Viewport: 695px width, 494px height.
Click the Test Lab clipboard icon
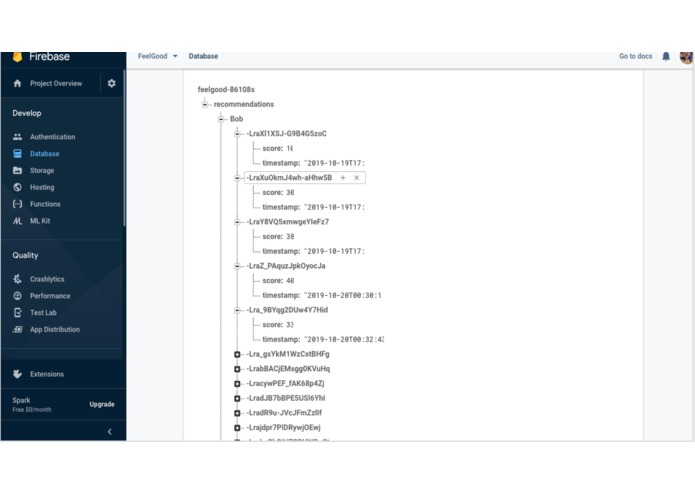click(17, 313)
